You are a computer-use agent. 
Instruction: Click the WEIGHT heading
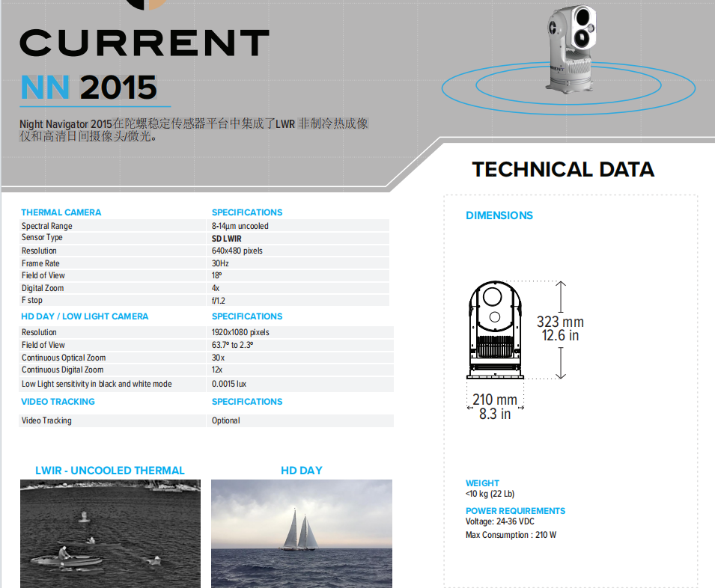click(482, 483)
